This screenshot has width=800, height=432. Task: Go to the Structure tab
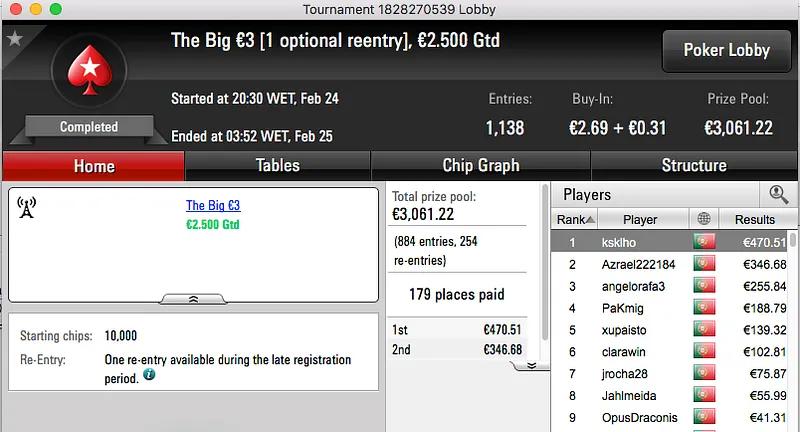pyautogui.click(x=694, y=166)
